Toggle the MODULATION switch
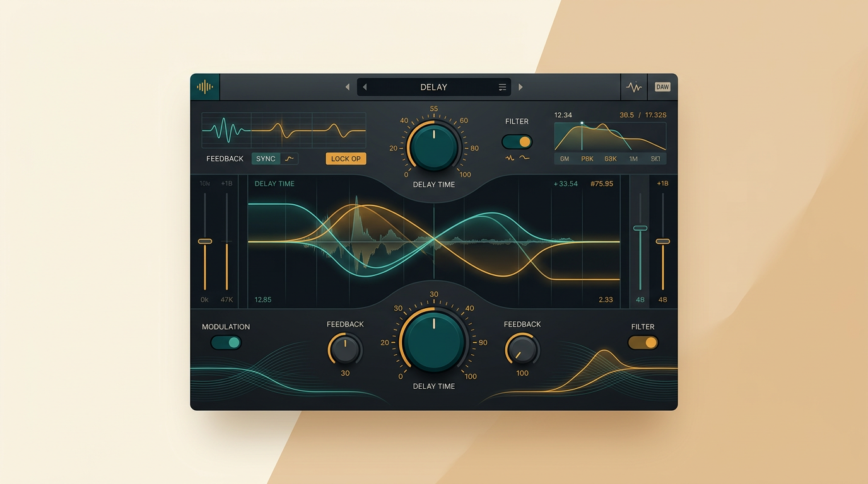The height and width of the screenshot is (484, 868). point(226,342)
